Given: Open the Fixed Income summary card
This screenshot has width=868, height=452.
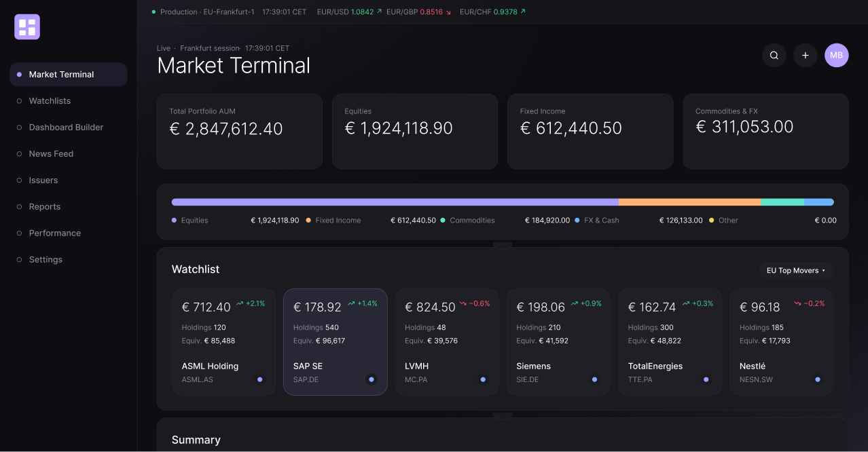Looking at the screenshot, I should click(x=590, y=132).
